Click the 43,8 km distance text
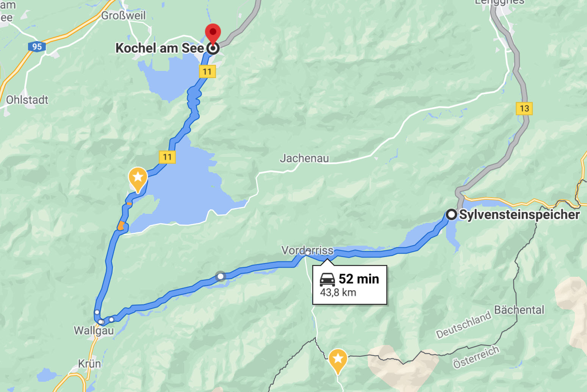This screenshot has height=392, width=587. pos(338,293)
